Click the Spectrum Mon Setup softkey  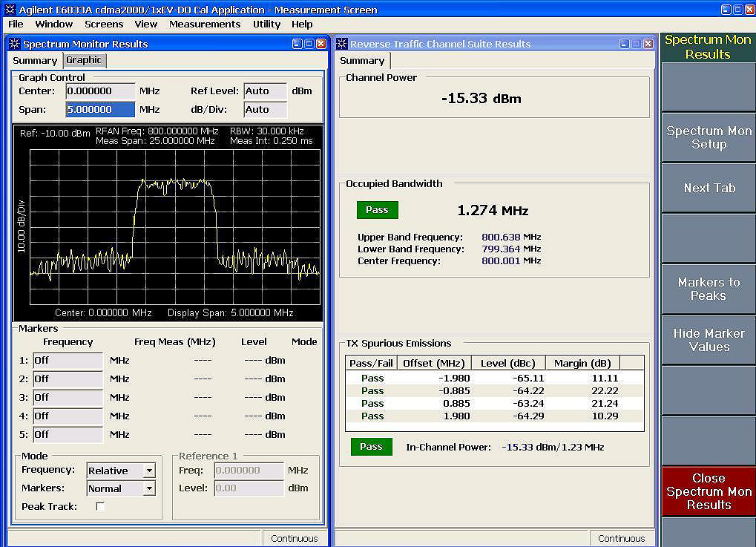[x=709, y=137]
